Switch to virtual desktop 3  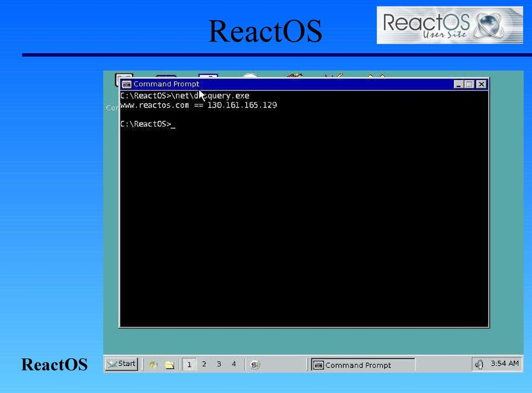(219, 364)
